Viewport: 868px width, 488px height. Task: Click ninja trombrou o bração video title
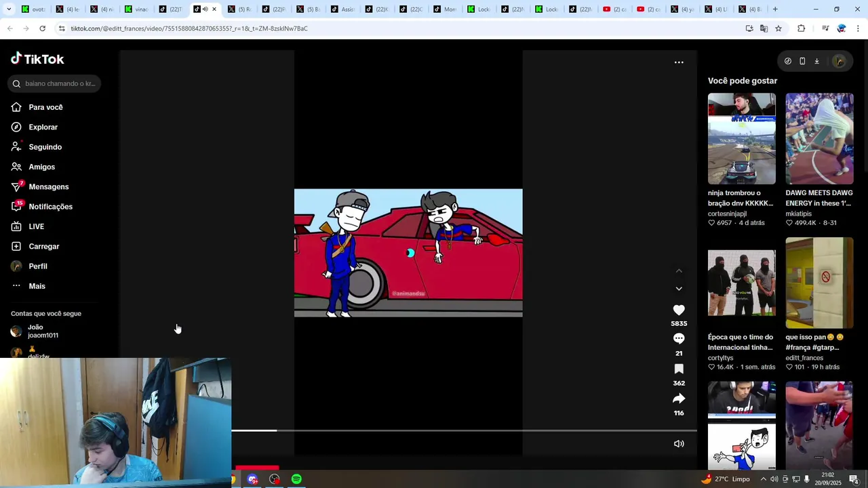(x=741, y=198)
